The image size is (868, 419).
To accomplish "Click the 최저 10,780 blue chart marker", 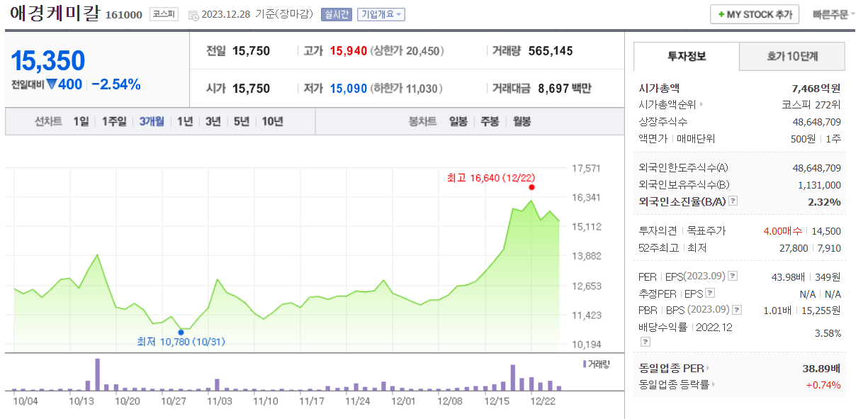I will pos(181,332).
